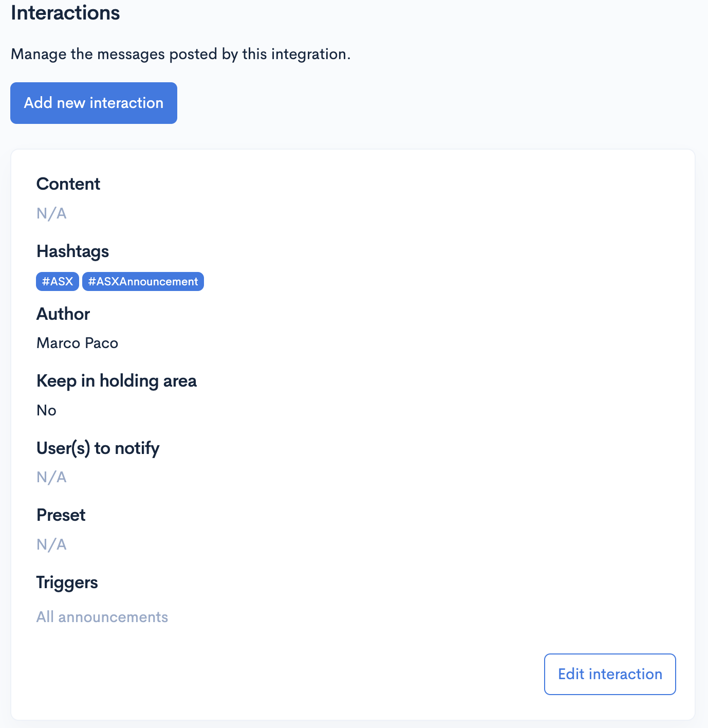Screen dimensions: 708x728
Task: Click the Interactions page heading
Action: (x=65, y=13)
